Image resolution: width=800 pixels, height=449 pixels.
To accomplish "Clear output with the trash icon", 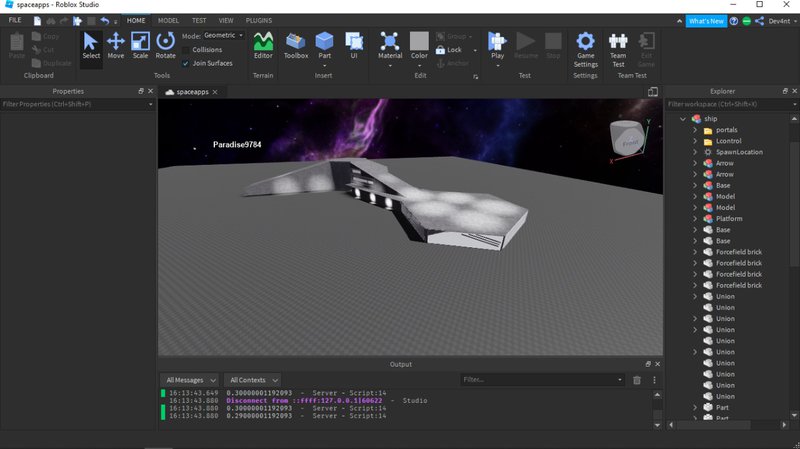I will [x=637, y=380].
